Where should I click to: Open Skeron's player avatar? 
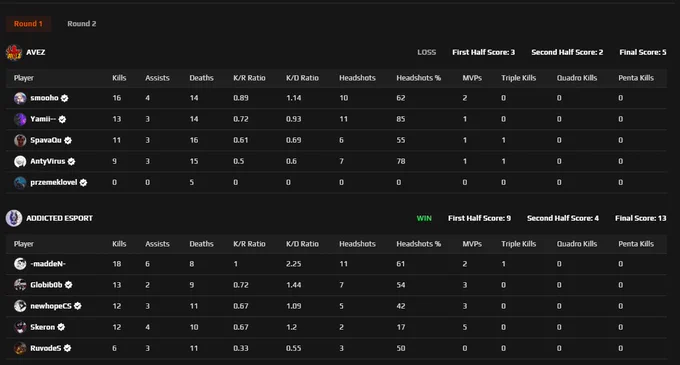pyautogui.click(x=20, y=327)
